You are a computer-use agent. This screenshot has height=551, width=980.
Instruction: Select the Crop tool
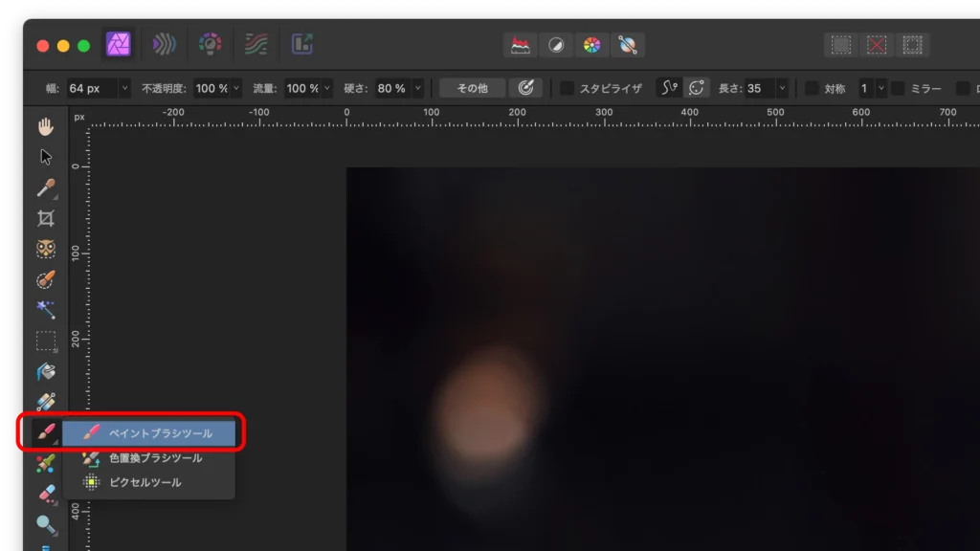tap(46, 218)
